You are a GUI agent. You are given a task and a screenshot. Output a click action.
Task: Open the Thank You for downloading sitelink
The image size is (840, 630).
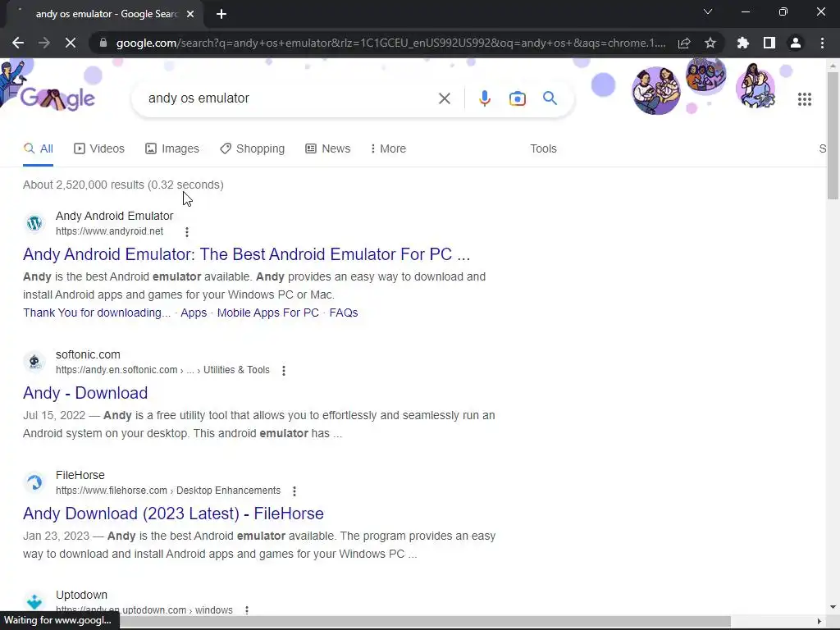click(x=97, y=313)
